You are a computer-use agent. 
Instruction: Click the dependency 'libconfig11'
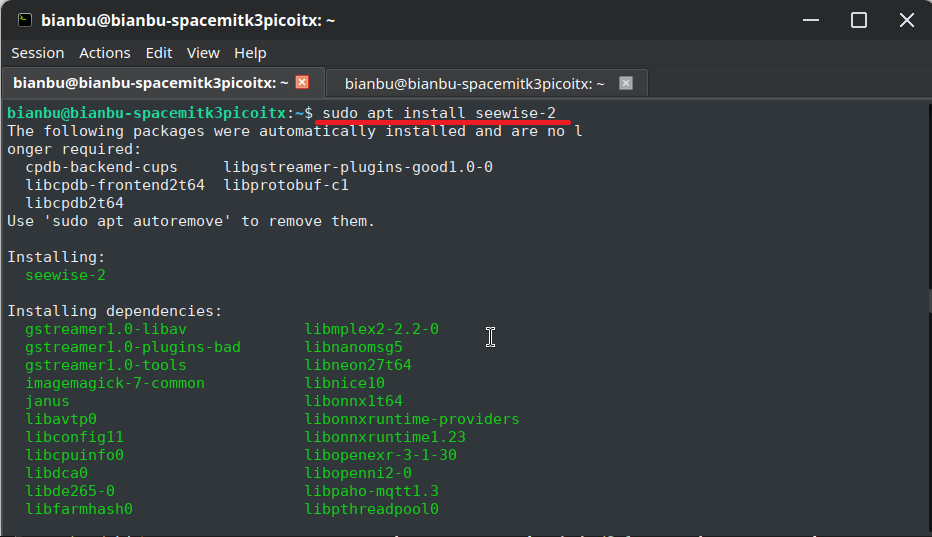click(x=74, y=436)
